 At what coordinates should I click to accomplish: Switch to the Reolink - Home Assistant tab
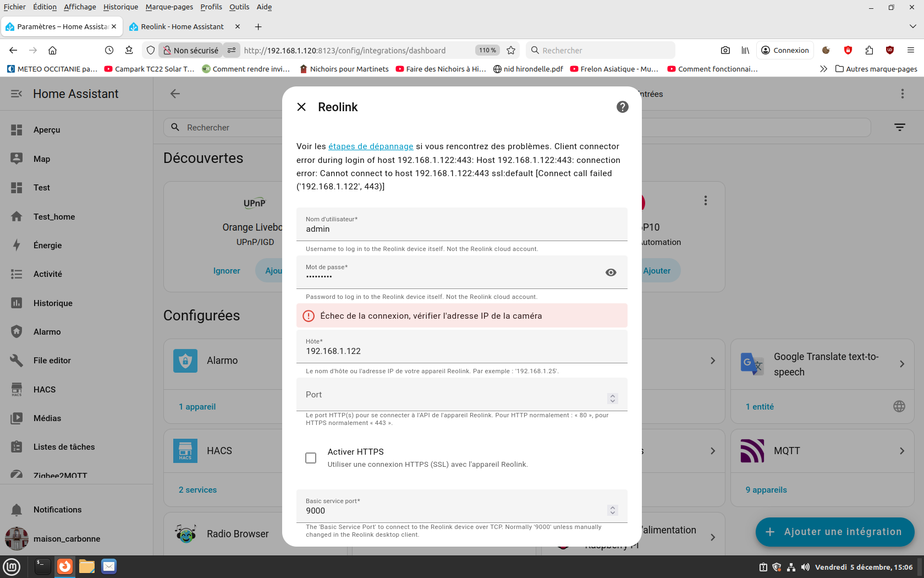tap(182, 26)
